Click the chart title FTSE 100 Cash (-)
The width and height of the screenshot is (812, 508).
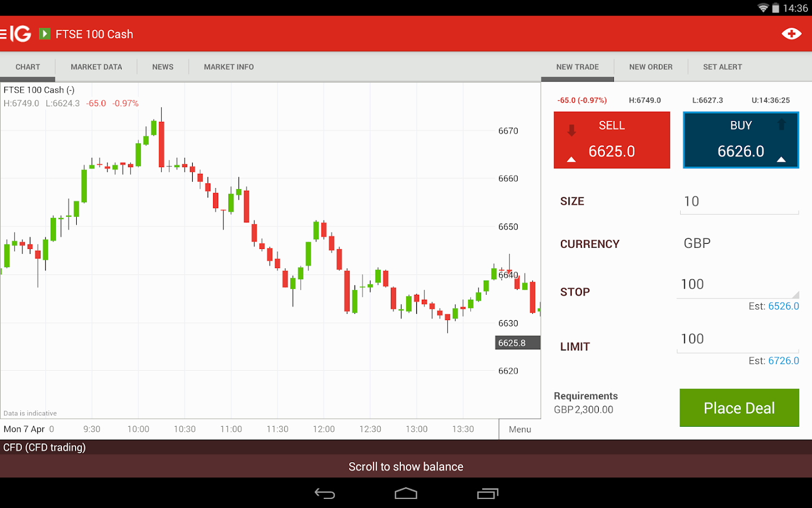pos(39,90)
